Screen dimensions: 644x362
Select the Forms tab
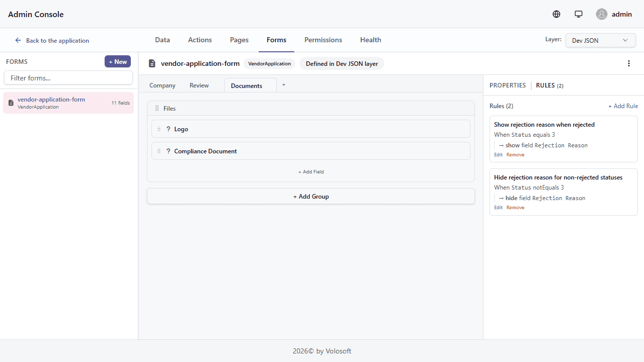(x=277, y=40)
